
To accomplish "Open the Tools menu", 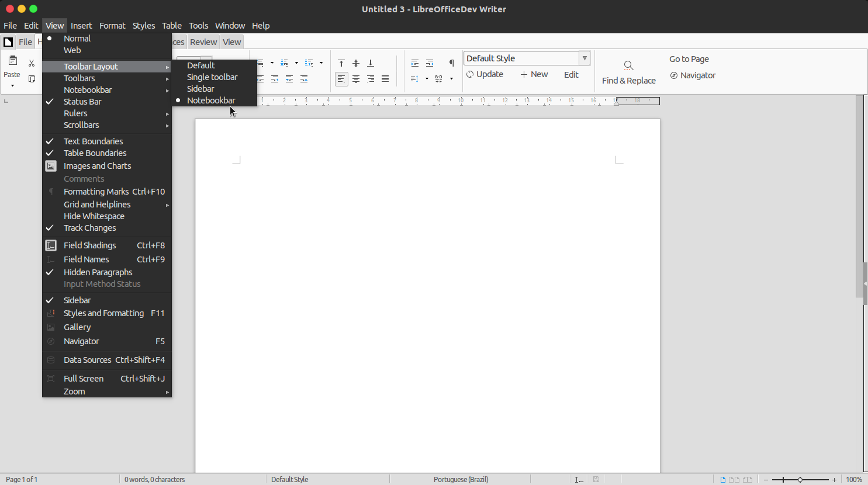I will coord(198,25).
